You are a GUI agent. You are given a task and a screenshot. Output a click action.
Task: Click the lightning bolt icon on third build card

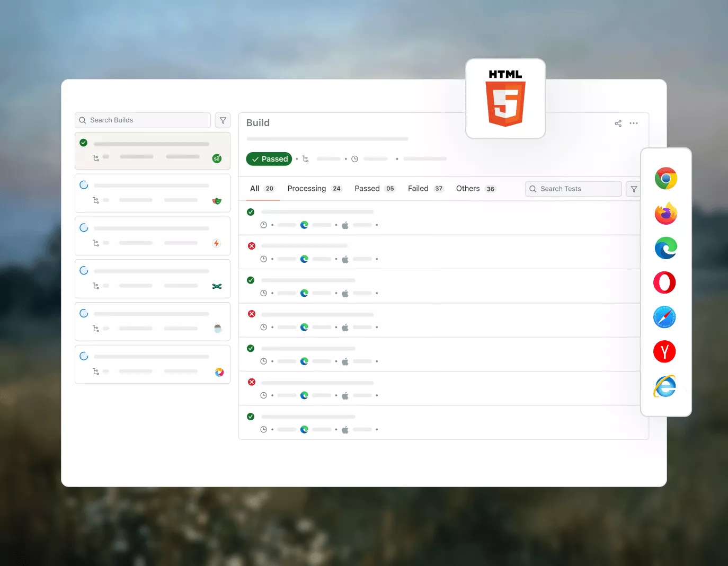click(216, 243)
